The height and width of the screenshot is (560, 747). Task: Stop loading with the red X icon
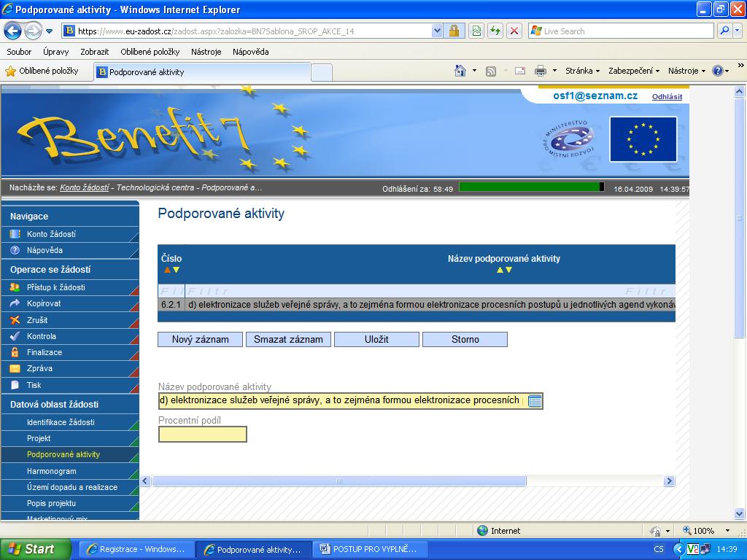[514, 31]
